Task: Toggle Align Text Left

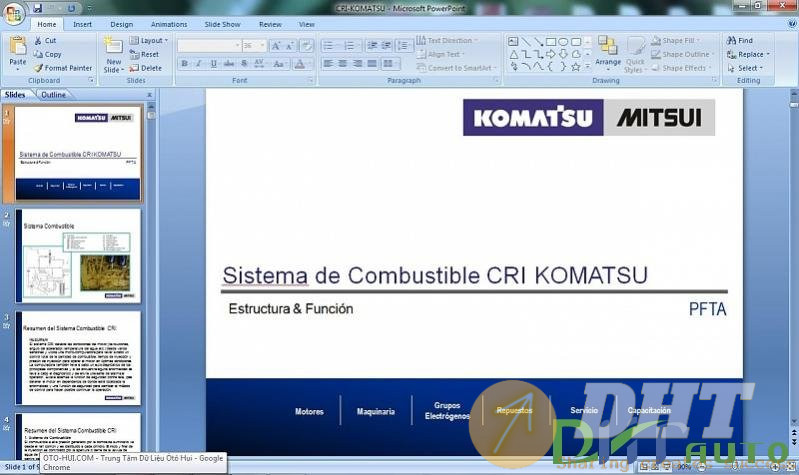Action: pyautogui.click(x=328, y=64)
